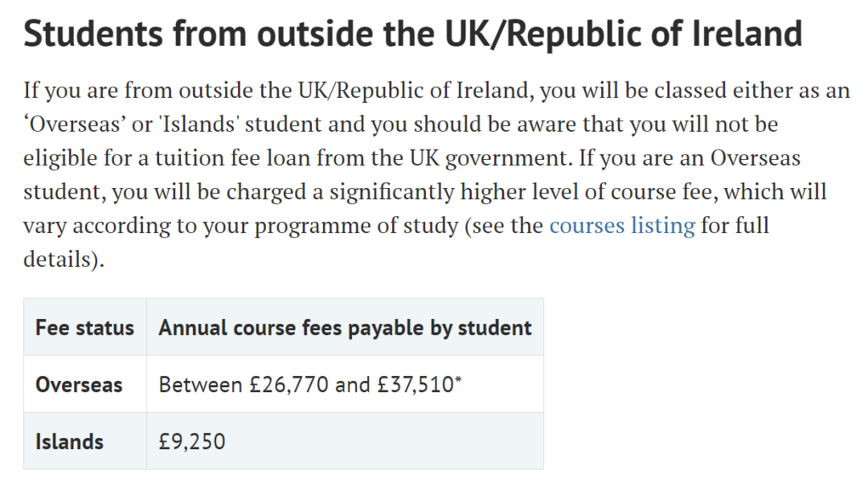Select the Fee status column header
The width and height of the screenshot is (868, 495).
(x=84, y=327)
